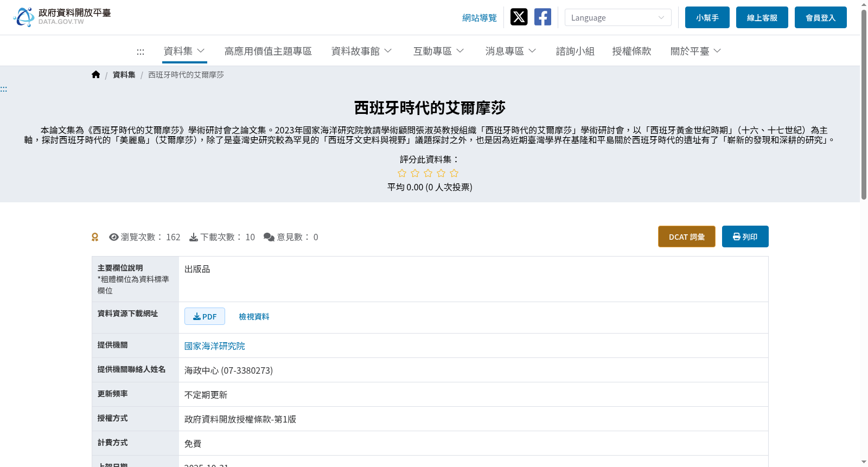Expand the 資料故事館 menu

pos(362,51)
